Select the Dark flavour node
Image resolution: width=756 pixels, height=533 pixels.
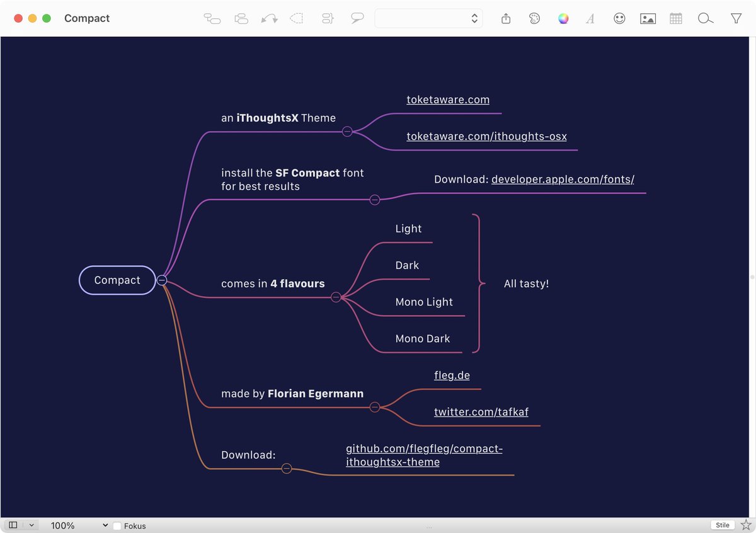[x=407, y=265]
